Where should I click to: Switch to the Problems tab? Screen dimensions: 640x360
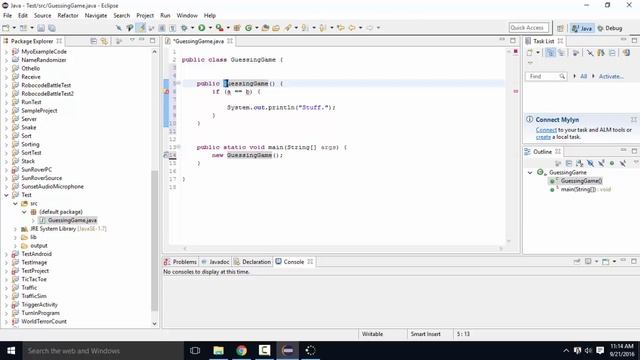[180, 262]
